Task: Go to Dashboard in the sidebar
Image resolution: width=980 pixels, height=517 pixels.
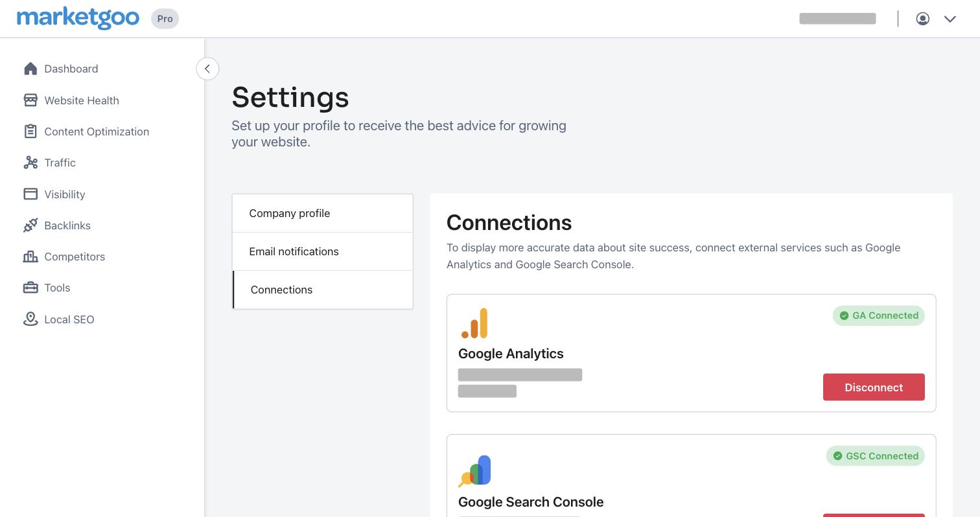Action: [x=71, y=69]
